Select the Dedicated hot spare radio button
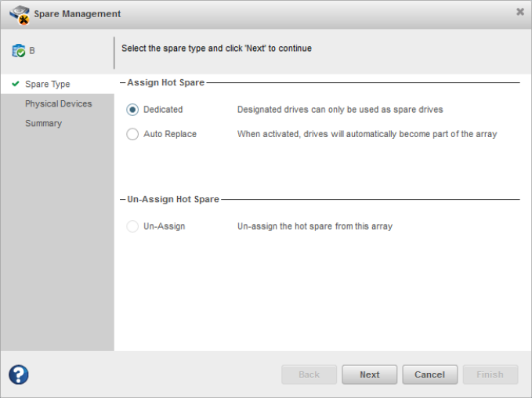Viewport: 532px width, 398px height. tap(132, 110)
